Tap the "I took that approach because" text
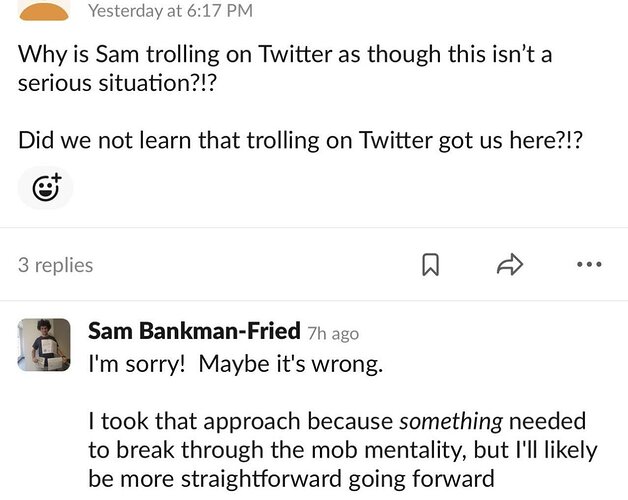This screenshot has height=500, width=628. click(x=241, y=421)
